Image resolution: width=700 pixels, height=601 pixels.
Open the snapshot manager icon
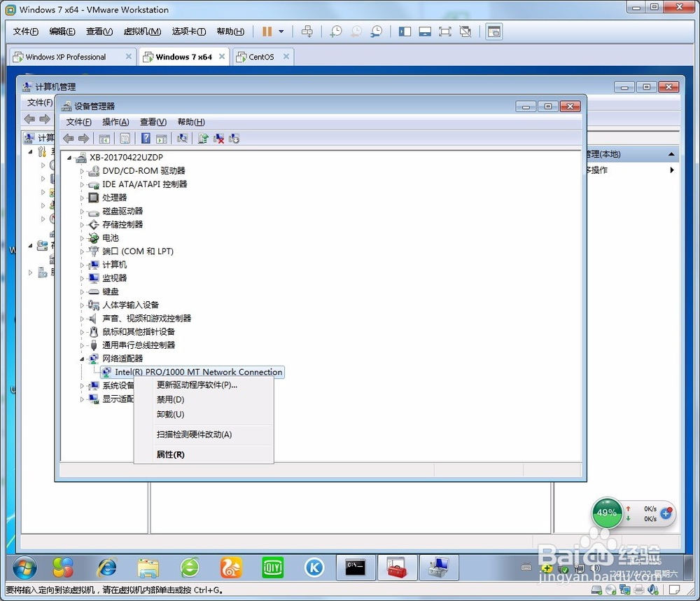tap(377, 32)
